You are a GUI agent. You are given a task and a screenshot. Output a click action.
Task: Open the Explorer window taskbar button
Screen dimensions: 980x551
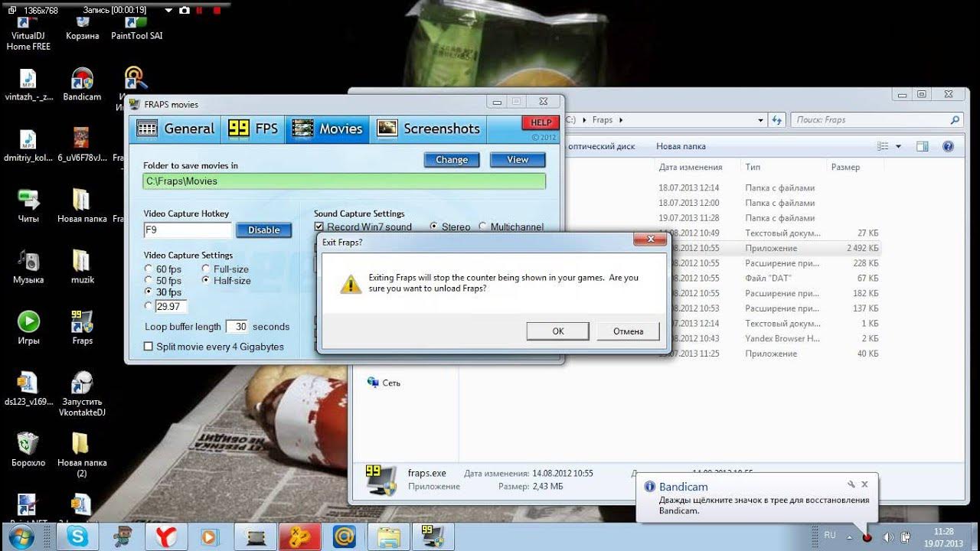(388, 537)
